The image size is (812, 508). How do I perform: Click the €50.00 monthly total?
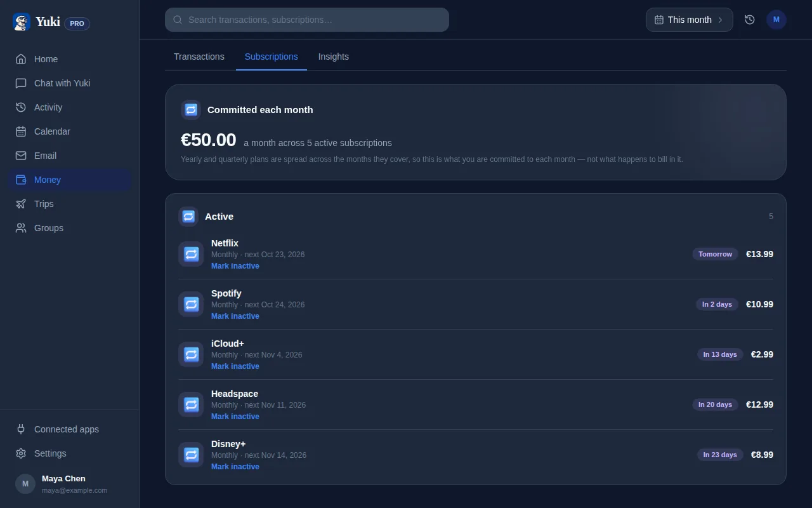tap(209, 140)
